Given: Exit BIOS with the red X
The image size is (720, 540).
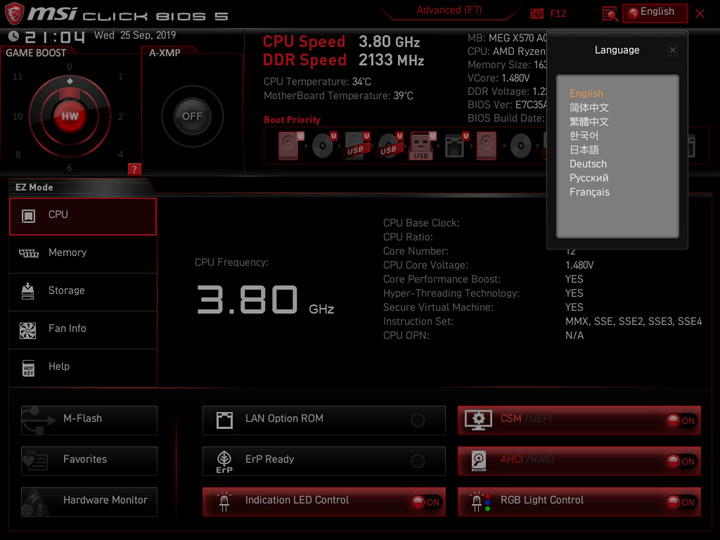Looking at the screenshot, I should 700,14.
